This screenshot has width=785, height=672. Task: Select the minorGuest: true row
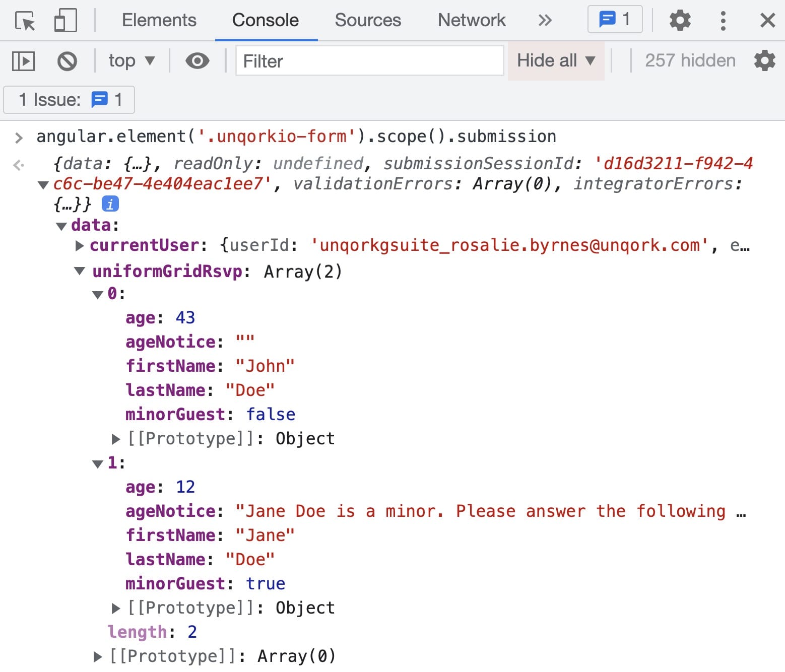(205, 583)
